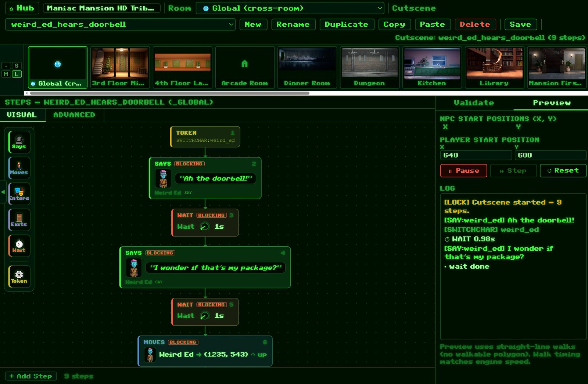
Task: Reset the cutscene preview
Action: [x=563, y=171]
